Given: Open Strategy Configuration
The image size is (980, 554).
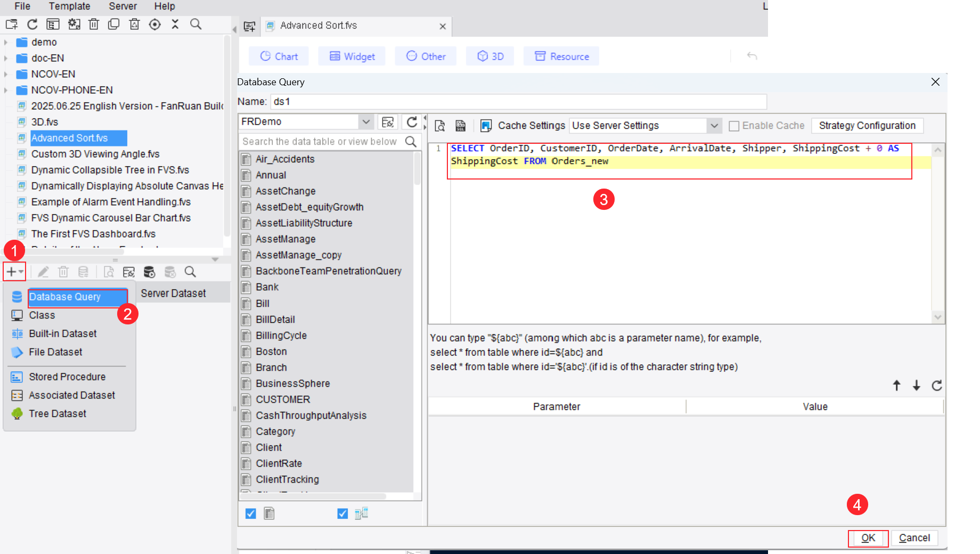Looking at the screenshot, I should pyautogui.click(x=867, y=126).
